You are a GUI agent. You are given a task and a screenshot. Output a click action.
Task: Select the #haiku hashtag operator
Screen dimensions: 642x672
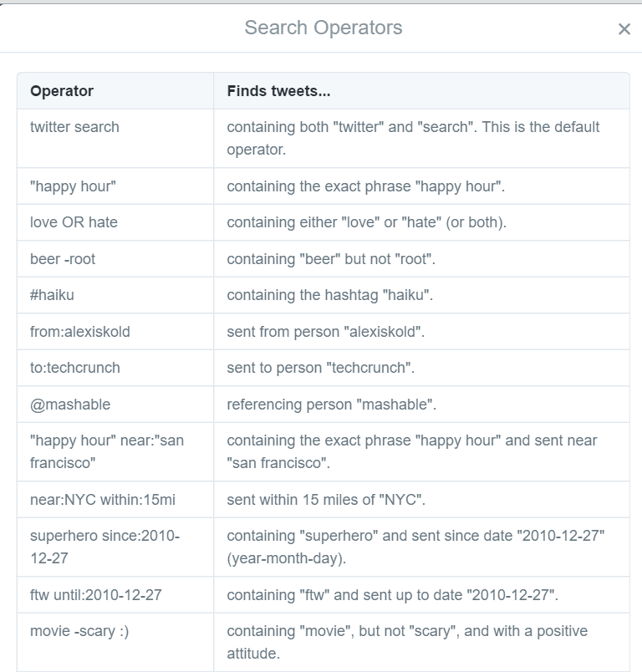(52, 295)
